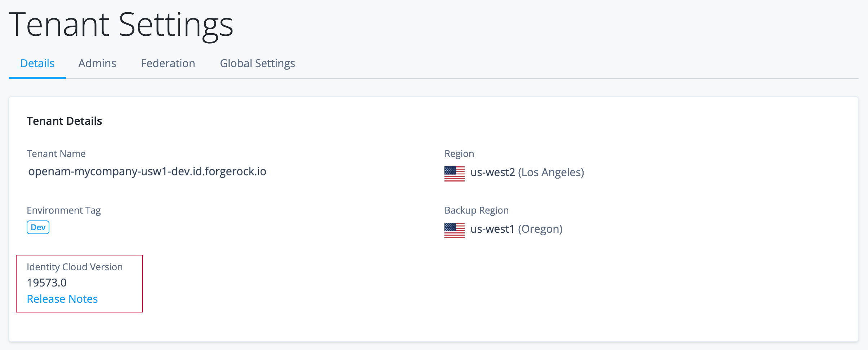This screenshot has height=350, width=868.
Task: Click the US flag beside us-west2 region
Action: pos(454,174)
